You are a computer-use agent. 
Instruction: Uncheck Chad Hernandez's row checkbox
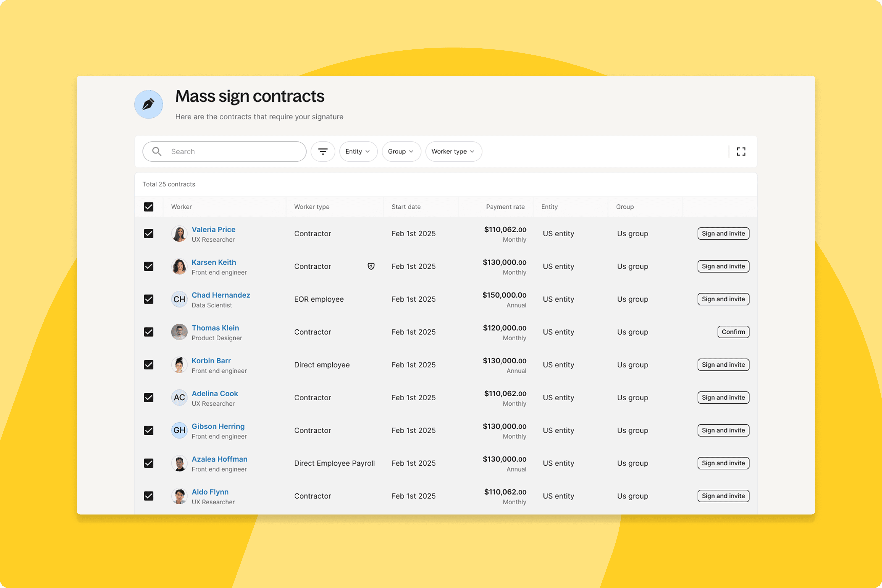tap(148, 299)
